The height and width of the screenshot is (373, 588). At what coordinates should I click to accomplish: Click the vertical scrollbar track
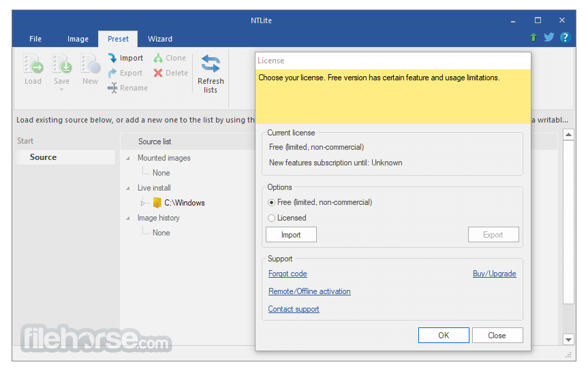pos(568,319)
